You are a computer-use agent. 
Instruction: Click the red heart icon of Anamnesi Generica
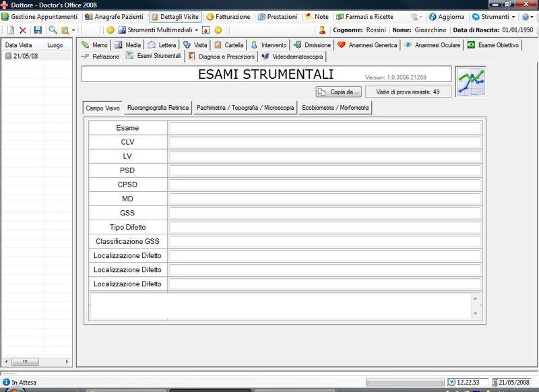click(x=342, y=44)
